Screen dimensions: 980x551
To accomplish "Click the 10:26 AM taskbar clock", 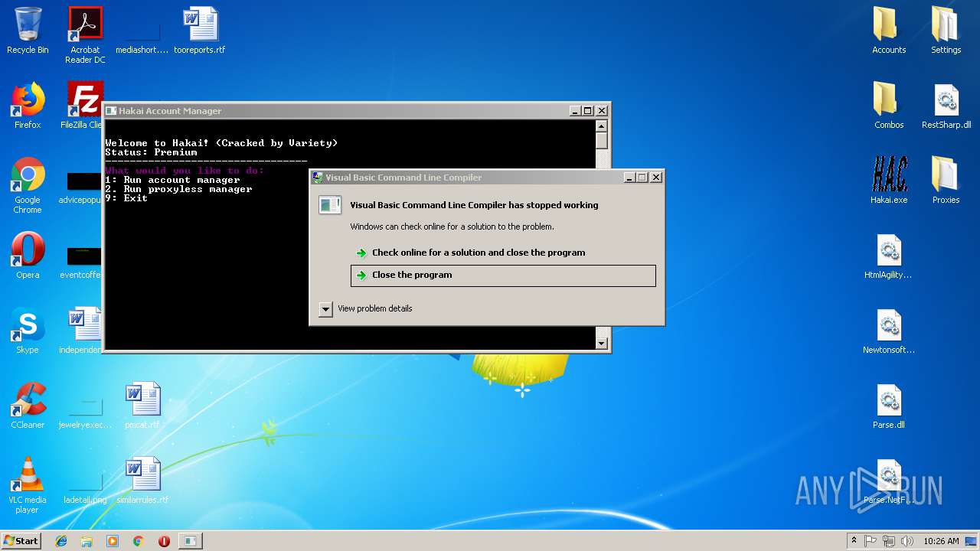I will click(x=941, y=541).
